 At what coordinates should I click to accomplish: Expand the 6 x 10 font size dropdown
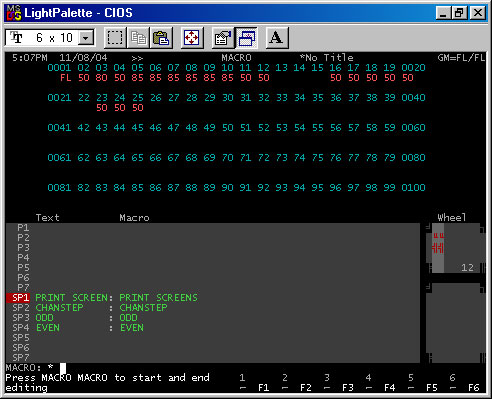(86, 38)
